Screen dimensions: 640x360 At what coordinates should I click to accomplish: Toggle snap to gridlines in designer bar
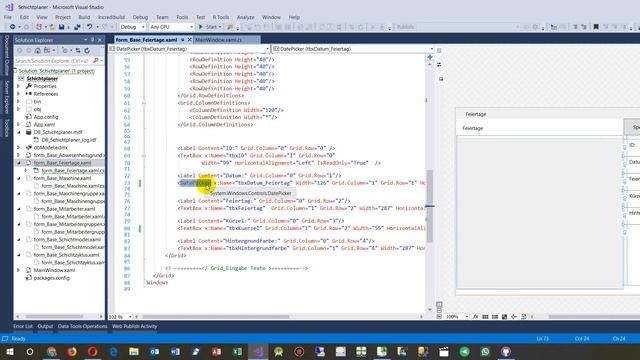495,316
